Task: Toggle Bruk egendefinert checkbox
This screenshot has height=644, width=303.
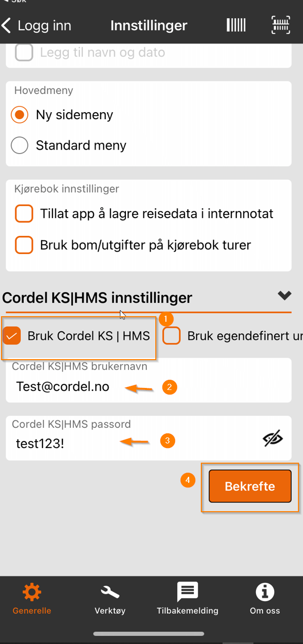Action: point(171,335)
